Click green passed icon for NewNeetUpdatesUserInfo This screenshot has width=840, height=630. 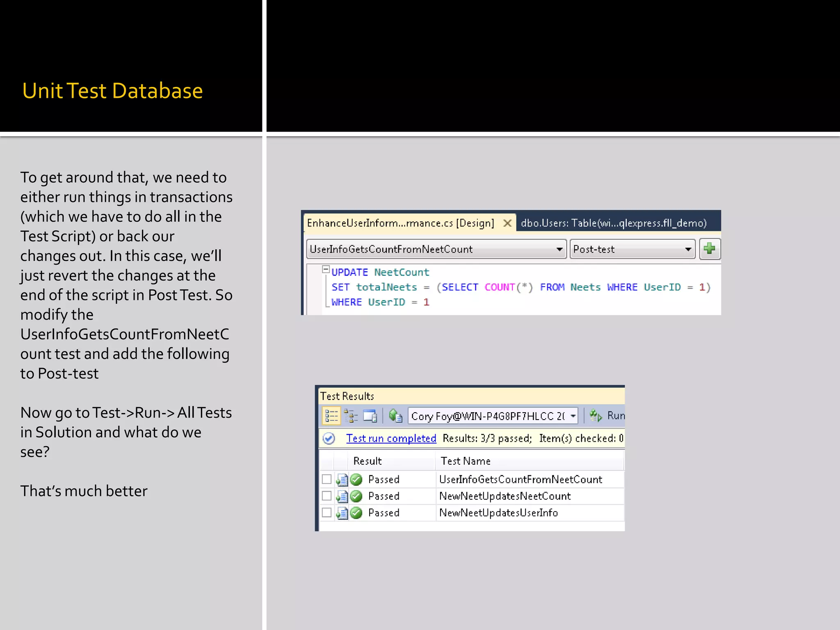(356, 513)
